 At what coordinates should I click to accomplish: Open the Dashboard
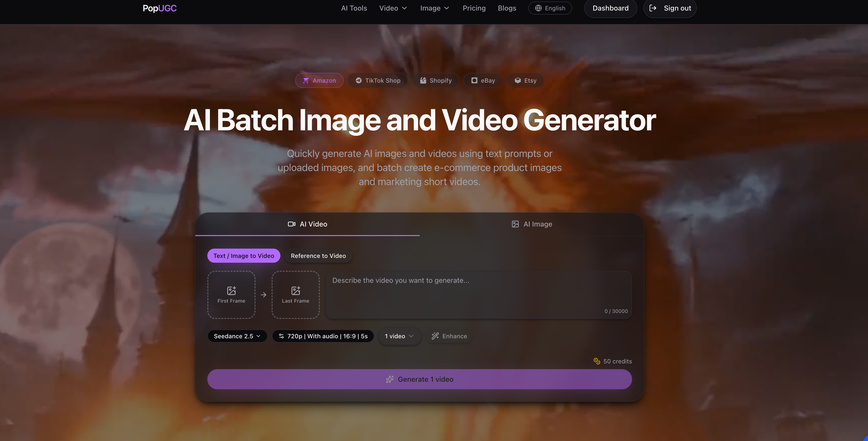(610, 8)
